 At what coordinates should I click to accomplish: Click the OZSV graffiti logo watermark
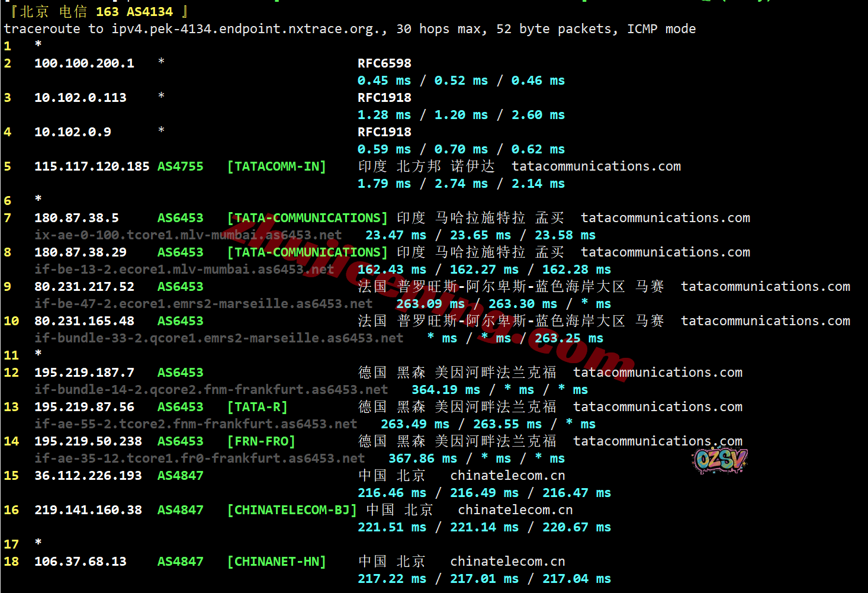[x=720, y=460]
